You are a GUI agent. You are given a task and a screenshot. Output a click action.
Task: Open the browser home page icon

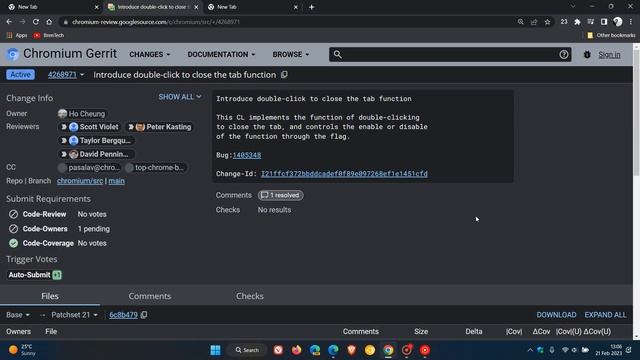tap(49, 22)
